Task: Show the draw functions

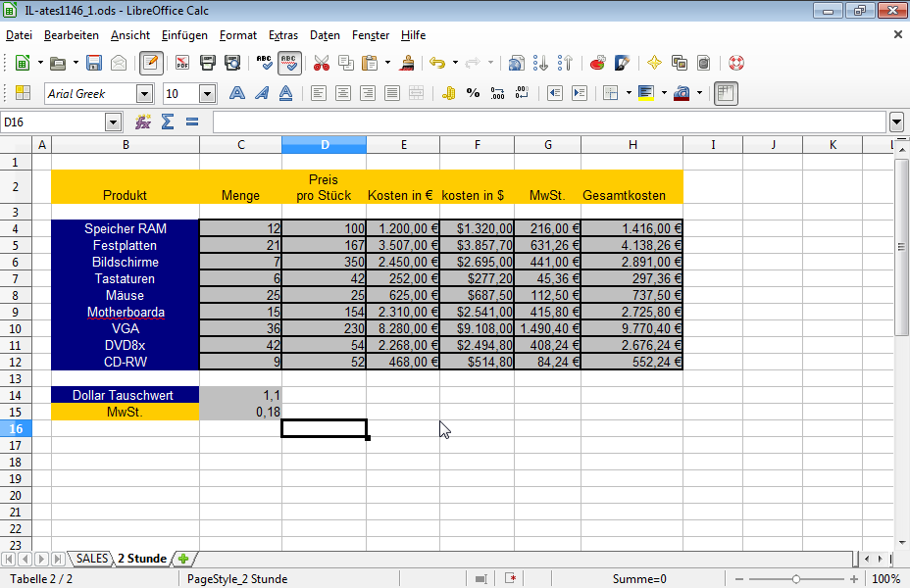Action: [x=622, y=63]
